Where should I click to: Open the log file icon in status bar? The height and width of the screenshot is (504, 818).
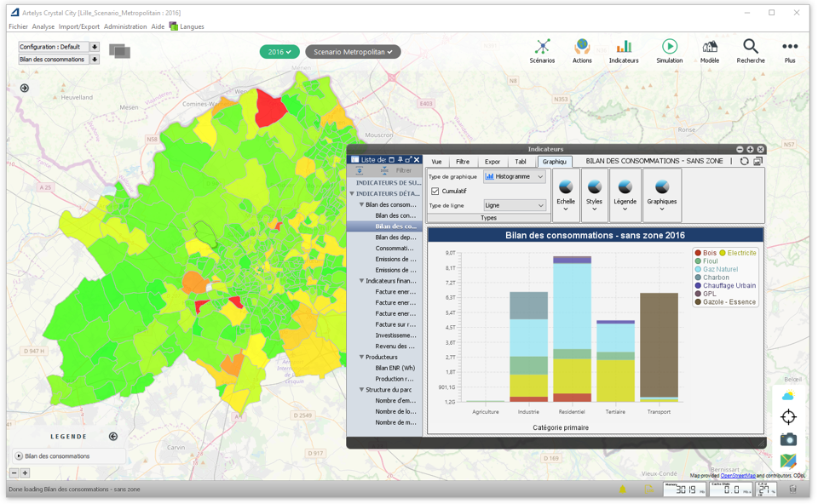click(x=648, y=489)
